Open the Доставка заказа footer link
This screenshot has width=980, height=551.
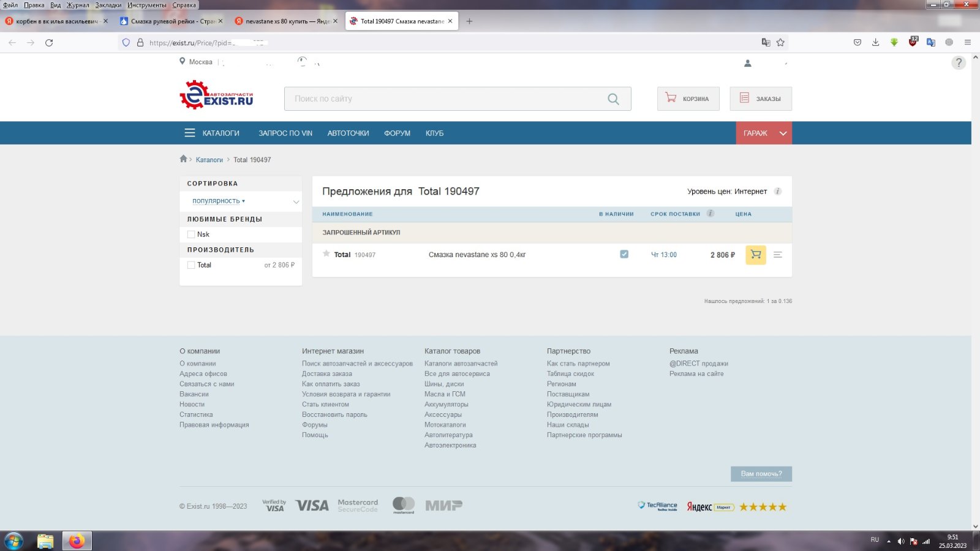point(327,373)
